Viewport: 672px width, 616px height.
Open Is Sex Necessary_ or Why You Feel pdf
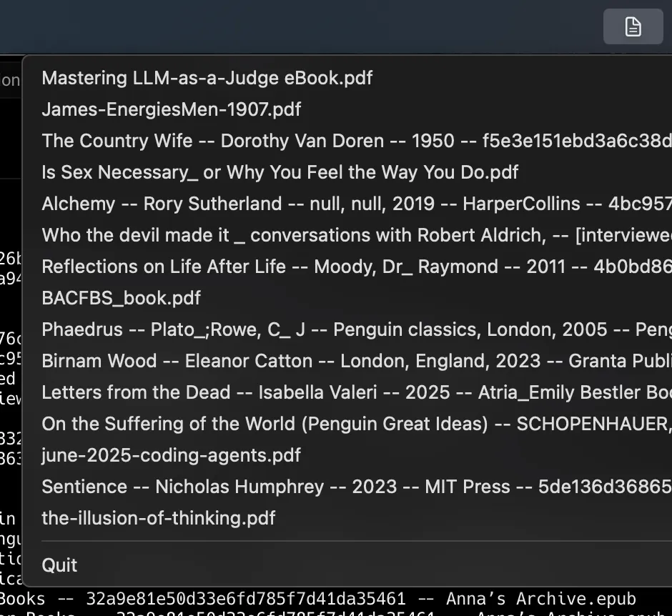[348, 172]
